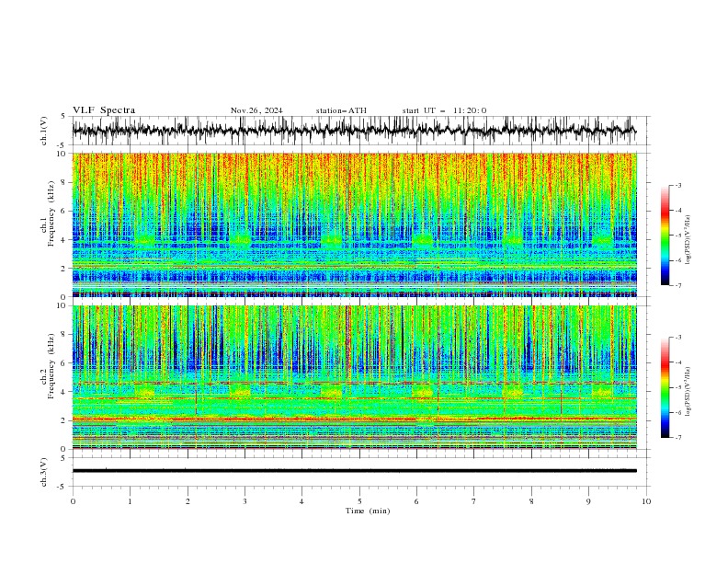
Task: Click the ch.1 spectrogram plot
Action: pyautogui.click(x=354, y=224)
